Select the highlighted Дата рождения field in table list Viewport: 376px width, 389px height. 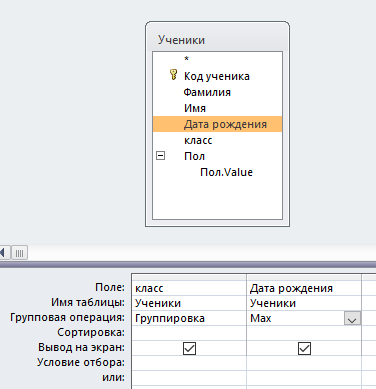pyautogui.click(x=217, y=124)
